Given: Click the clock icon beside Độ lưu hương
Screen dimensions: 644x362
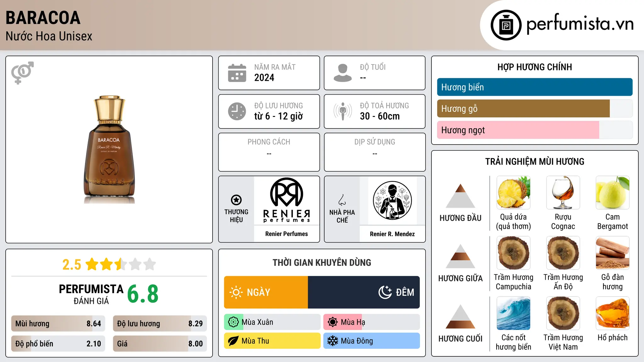Looking at the screenshot, I should click(x=237, y=111).
